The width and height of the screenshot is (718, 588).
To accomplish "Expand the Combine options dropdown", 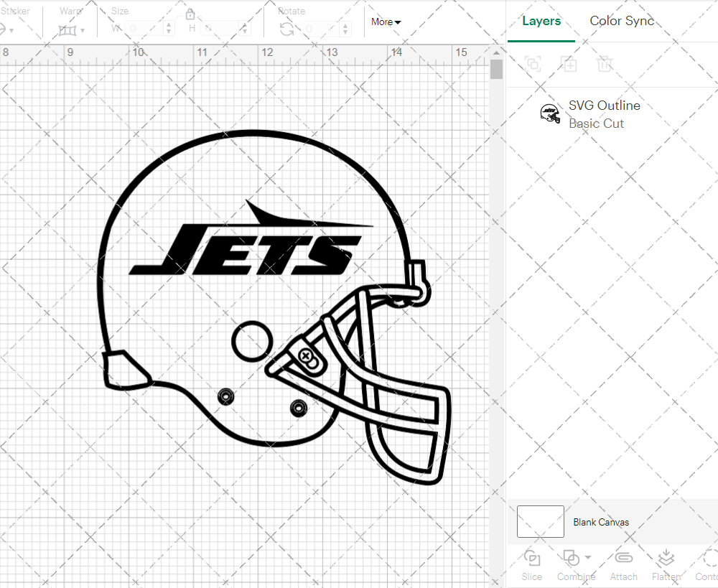I will [x=589, y=557].
